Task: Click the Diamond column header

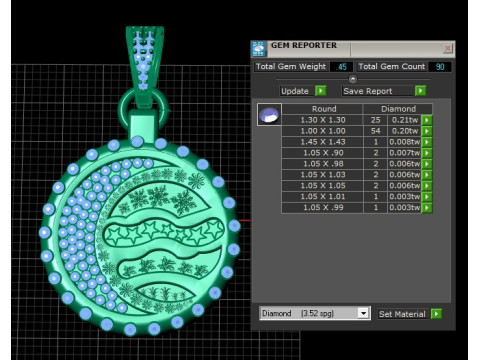Action: 398,109
